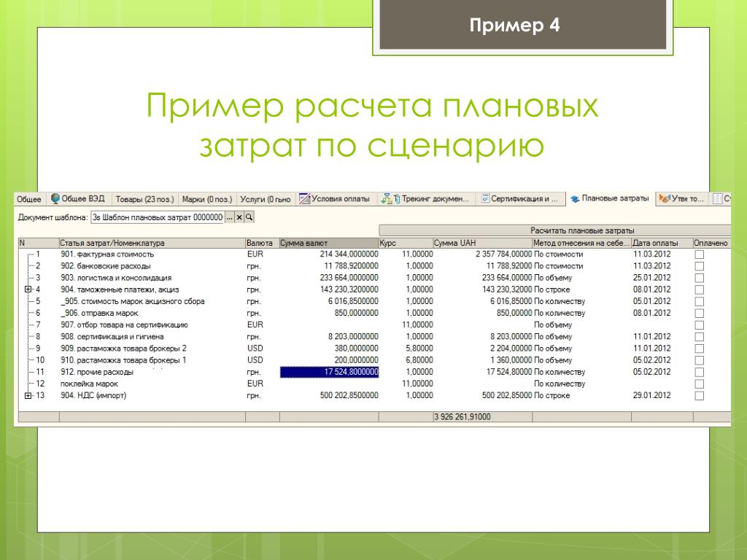Image resolution: width=747 pixels, height=560 pixels.
Task: Check Оплачено for 909. растаможка брокеры 2
Action: pos(700,349)
